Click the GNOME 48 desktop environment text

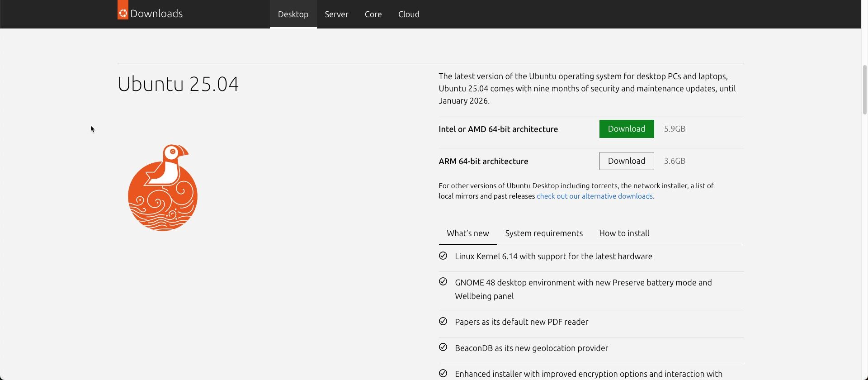click(584, 290)
